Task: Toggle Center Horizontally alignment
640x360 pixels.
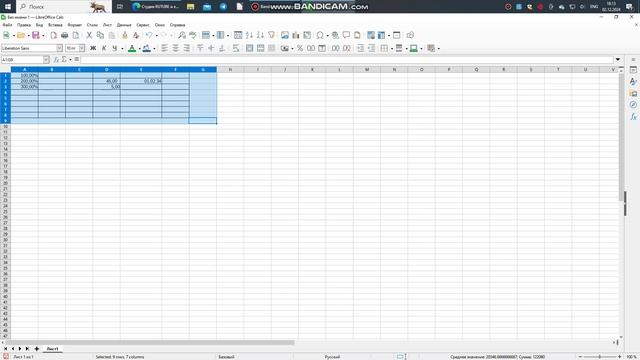Action: click(176, 48)
